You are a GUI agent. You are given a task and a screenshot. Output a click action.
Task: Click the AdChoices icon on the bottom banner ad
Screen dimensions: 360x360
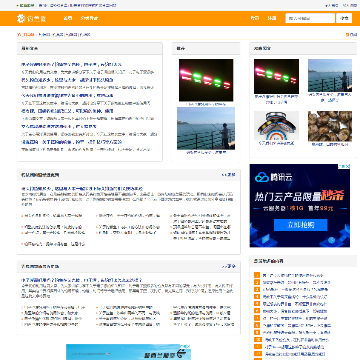pyautogui.click(x=184, y=347)
